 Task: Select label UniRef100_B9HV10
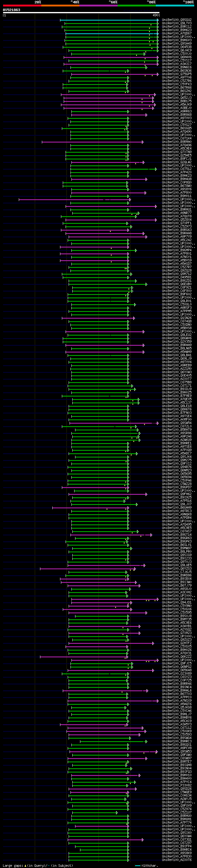tap(177, 775)
